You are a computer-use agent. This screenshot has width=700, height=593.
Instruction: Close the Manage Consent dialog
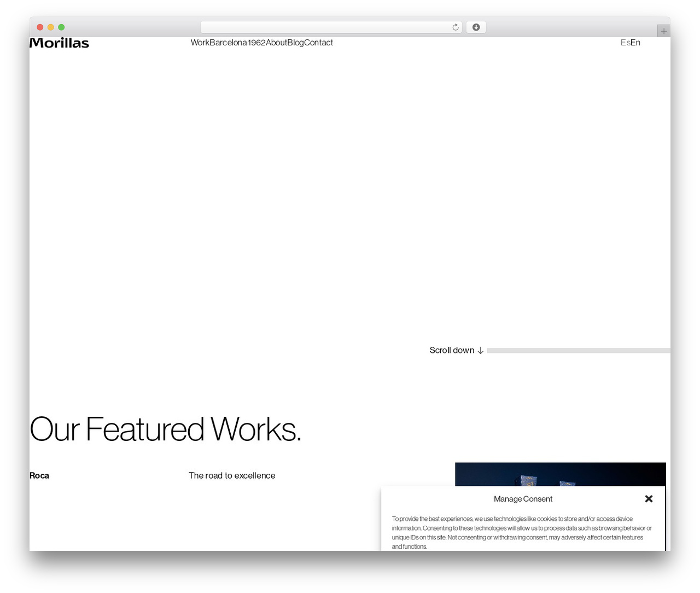pos(649,499)
